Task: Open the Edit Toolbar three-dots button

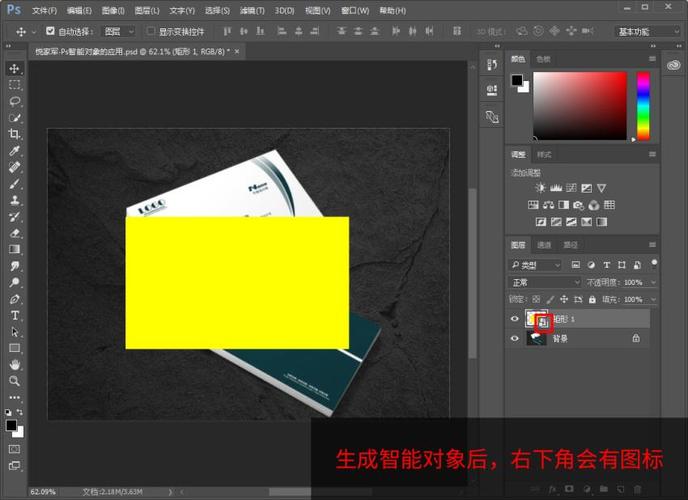Action: (x=14, y=397)
